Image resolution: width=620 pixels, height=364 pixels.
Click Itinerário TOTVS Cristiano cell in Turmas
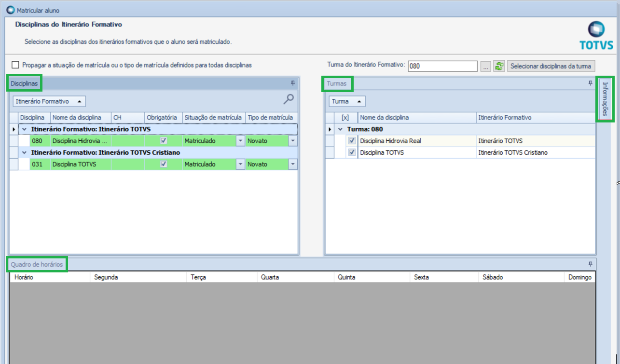tap(536, 152)
